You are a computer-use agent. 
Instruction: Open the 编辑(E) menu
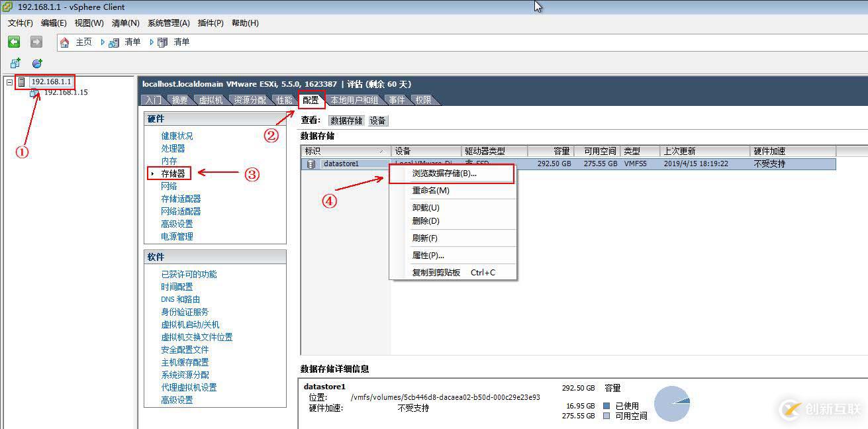click(x=54, y=23)
